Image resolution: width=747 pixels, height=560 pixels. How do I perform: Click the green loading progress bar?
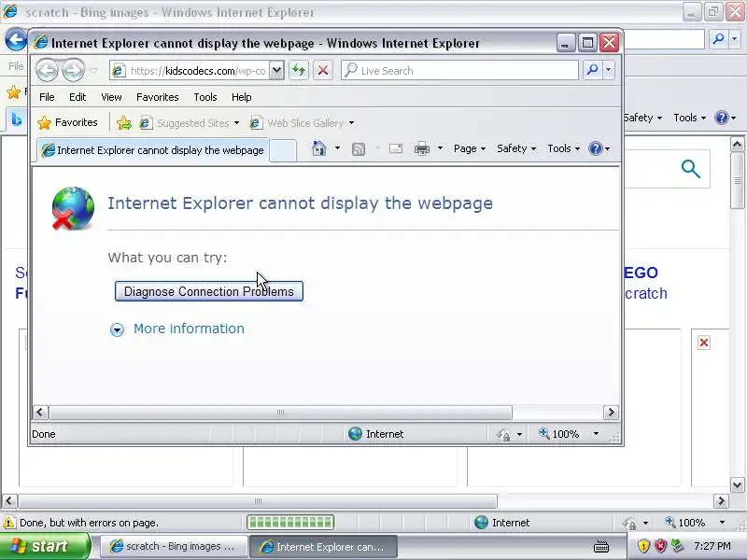click(290, 523)
